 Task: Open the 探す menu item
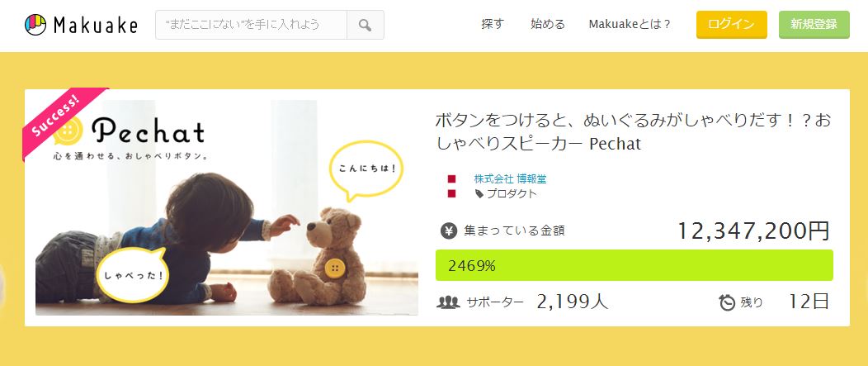click(493, 25)
